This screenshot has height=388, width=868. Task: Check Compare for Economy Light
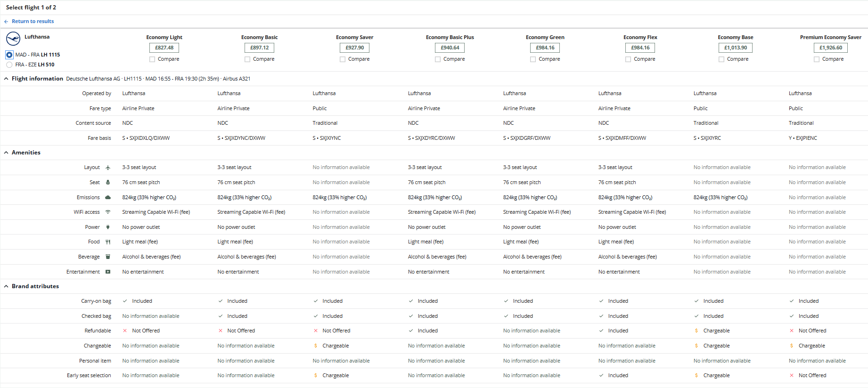[x=152, y=59]
